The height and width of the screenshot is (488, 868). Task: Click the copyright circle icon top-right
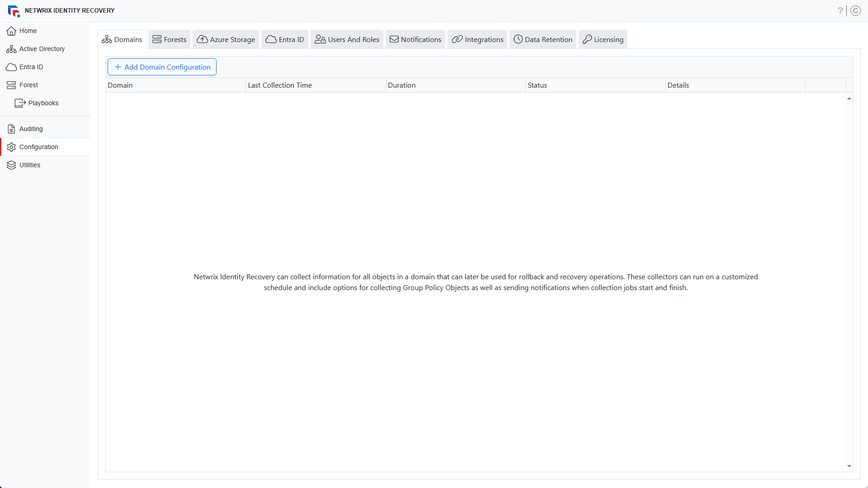tap(855, 10)
